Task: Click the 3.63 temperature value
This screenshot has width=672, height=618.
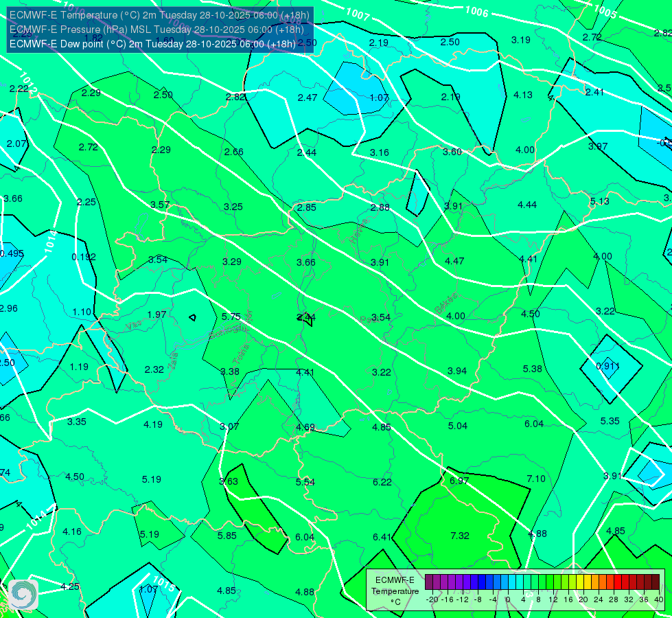Action: (229, 481)
